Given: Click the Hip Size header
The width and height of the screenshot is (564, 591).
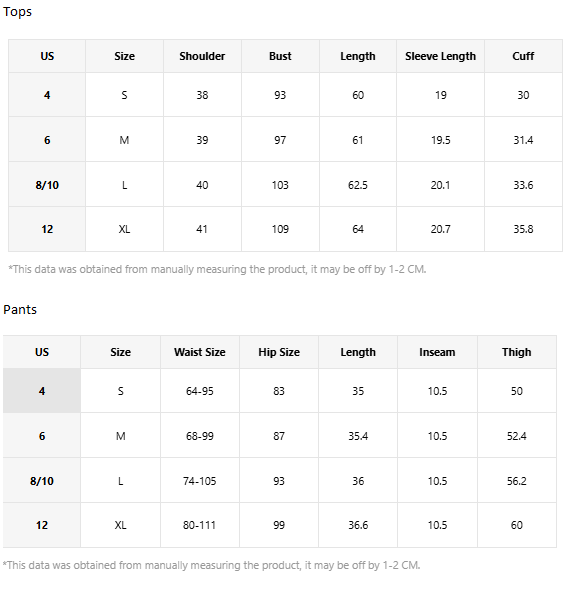Looking at the screenshot, I should click(279, 352).
